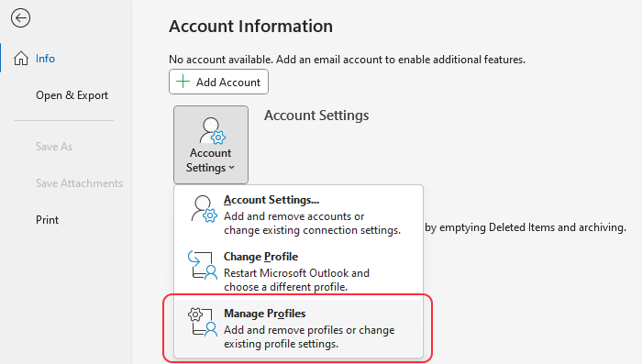
Task: Click the Account Settings large button
Action: 211,145
